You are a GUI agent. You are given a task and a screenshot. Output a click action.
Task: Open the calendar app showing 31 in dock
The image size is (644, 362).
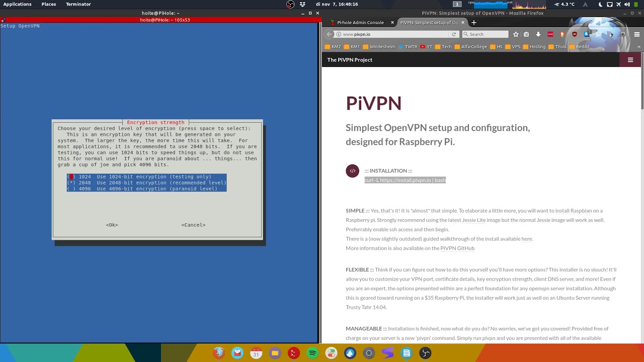pos(256,353)
